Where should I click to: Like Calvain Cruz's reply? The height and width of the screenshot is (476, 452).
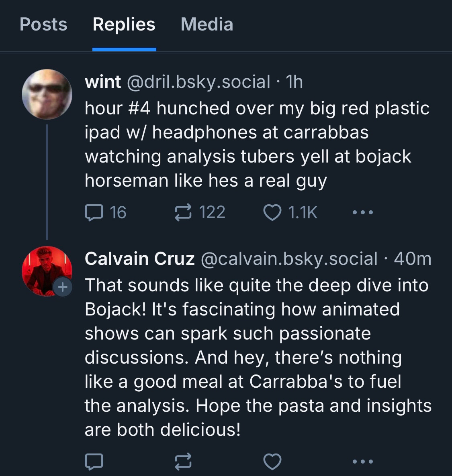pyautogui.click(x=272, y=462)
